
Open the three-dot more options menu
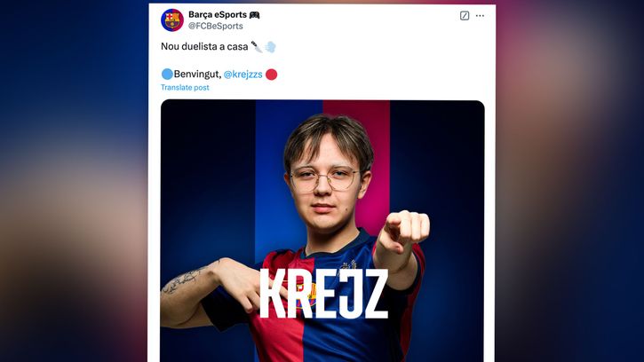pos(481,16)
